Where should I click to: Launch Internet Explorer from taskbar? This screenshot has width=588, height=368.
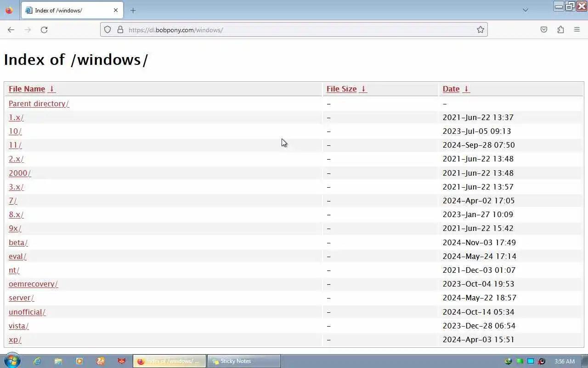[37, 361]
